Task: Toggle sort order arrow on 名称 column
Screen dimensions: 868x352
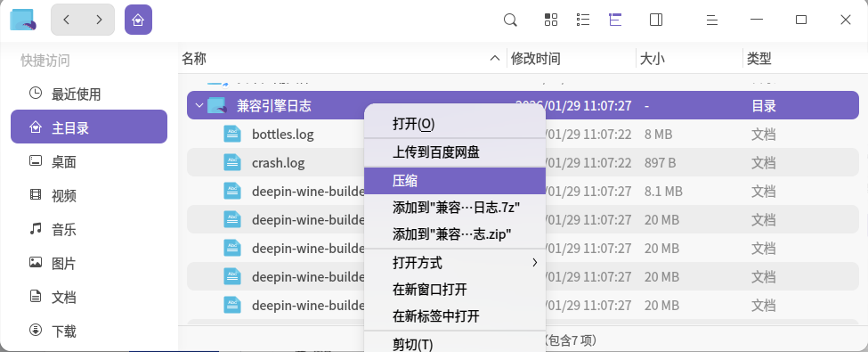Action: pyautogui.click(x=496, y=58)
